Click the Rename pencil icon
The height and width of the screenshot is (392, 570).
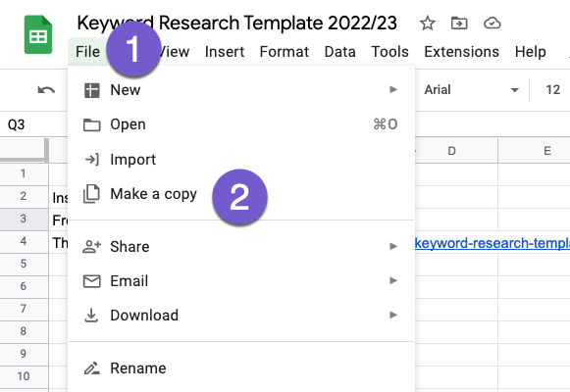click(91, 368)
